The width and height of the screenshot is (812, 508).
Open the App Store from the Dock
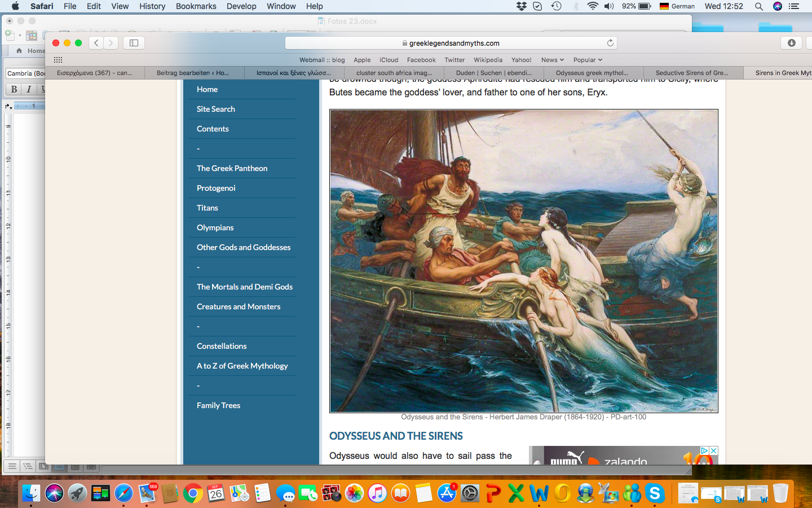pos(447,493)
